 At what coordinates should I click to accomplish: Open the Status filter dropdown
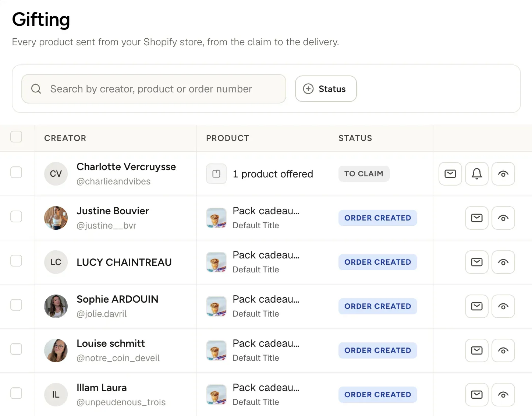[326, 89]
